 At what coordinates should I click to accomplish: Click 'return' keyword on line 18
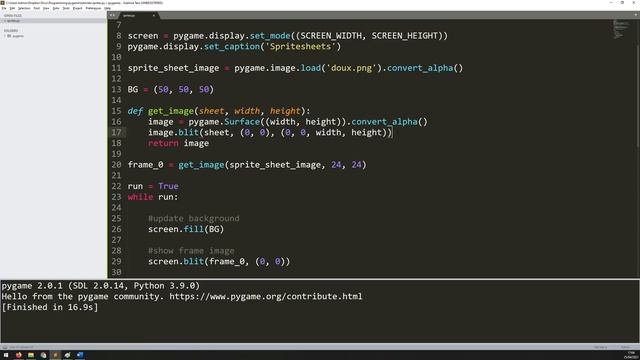coord(163,143)
